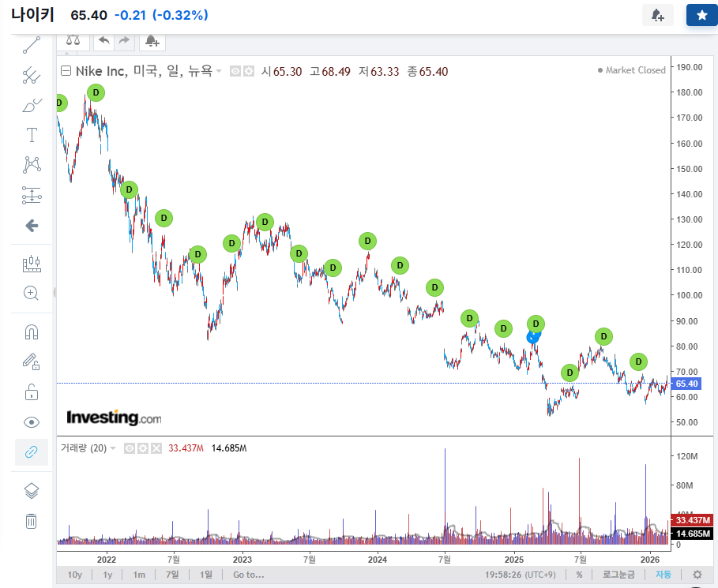Viewport: 718px width, 588px height.
Task: Hide all drawings with the eye icon
Action: point(32,421)
